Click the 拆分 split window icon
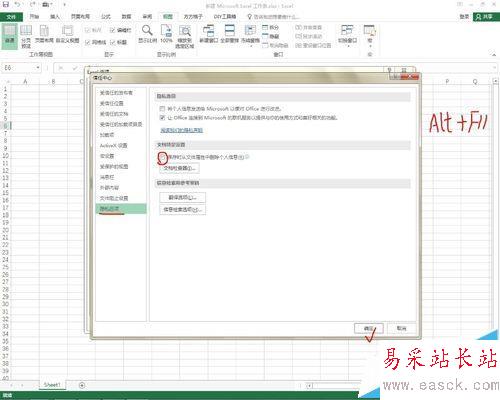This screenshot has height=400, width=500. point(265,27)
